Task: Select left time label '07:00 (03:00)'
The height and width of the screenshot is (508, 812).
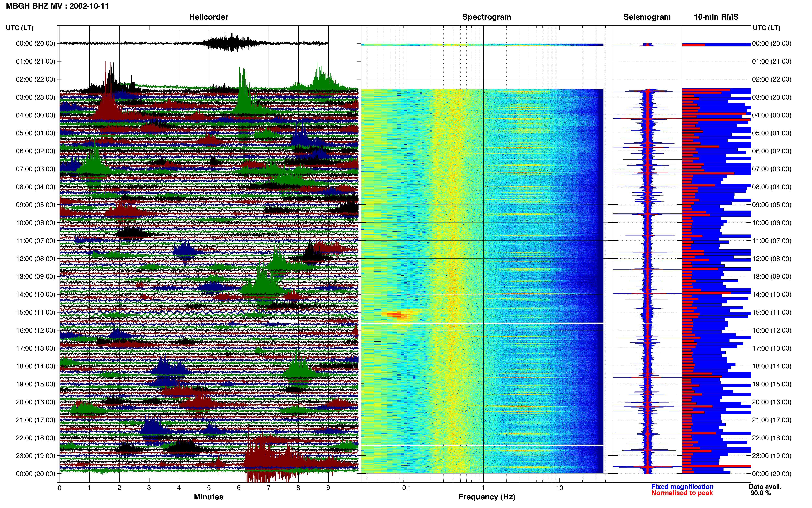Action: pos(36,169)
